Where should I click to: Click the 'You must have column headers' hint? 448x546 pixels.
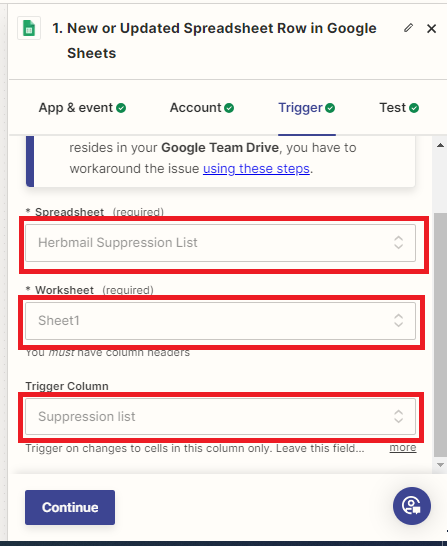108,352
